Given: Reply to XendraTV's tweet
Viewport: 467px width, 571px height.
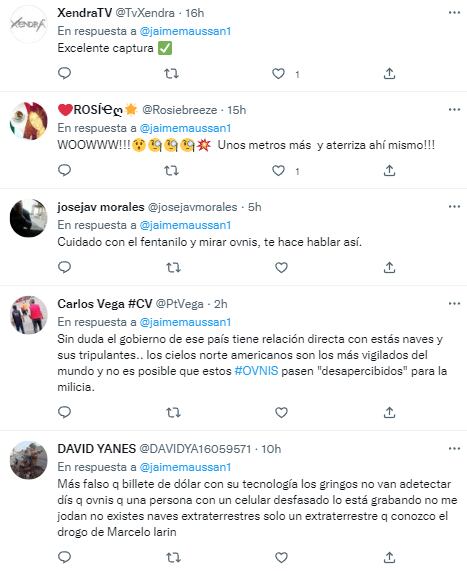Looking at the screenshot, I should 64,74.
